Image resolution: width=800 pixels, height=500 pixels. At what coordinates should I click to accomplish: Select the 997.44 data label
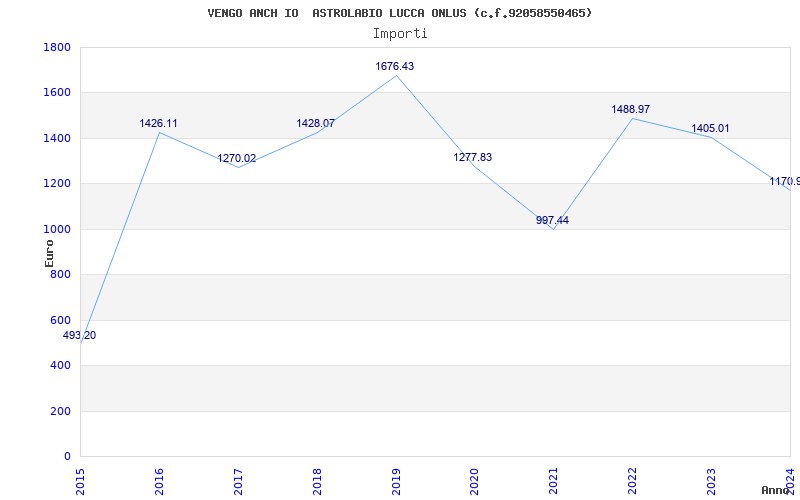pyautogui.click(x=552, y=220)
